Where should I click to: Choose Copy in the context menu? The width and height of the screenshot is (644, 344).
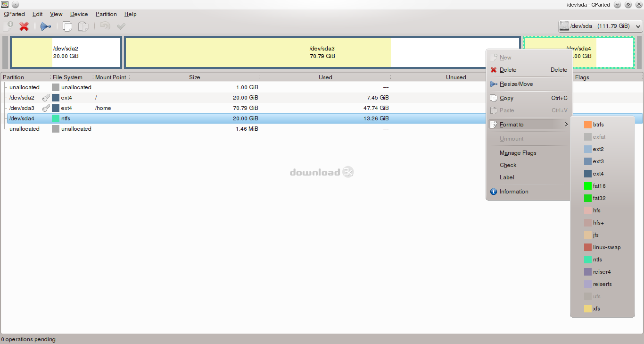(528, 98)
